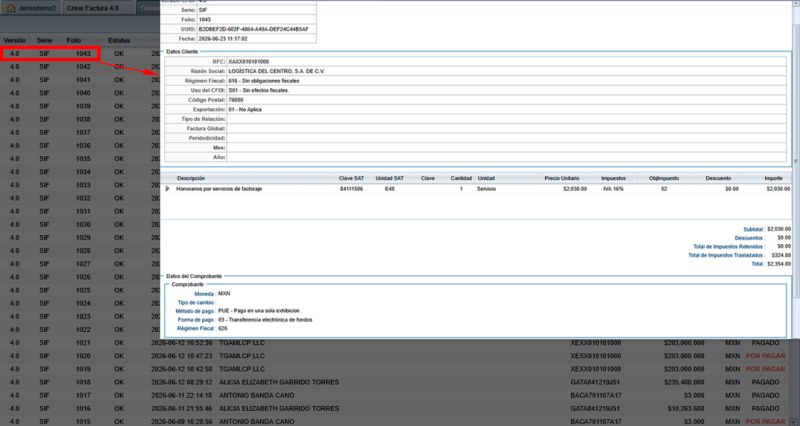The height and width of the screenshot is (426, 800).
Task: Sort invoice list by Versión column
Action: pyautogui.click(x=15, y=40)
